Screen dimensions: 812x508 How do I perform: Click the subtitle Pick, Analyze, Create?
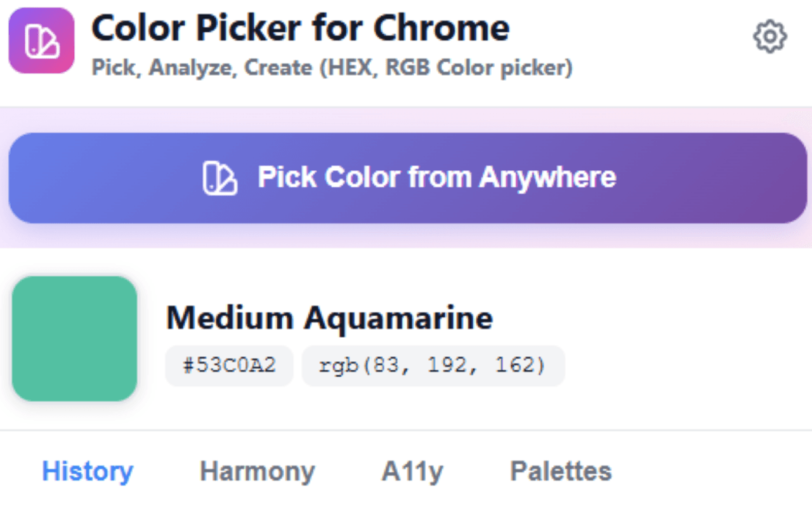tap(331, 67)
